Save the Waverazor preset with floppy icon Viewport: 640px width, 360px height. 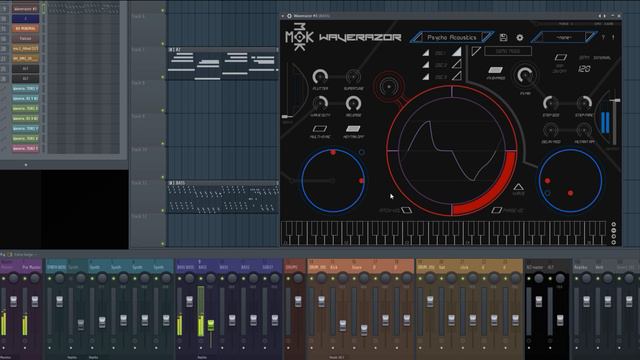click(503, 38)
